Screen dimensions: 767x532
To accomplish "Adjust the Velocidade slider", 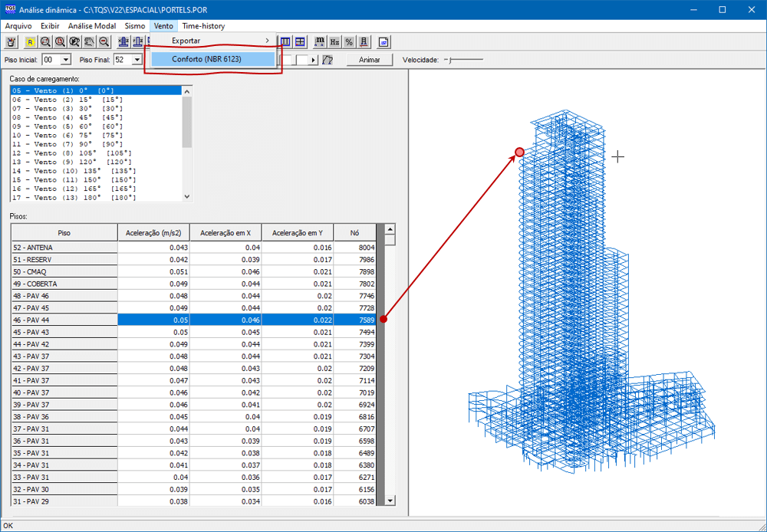I will pos(464,60).
